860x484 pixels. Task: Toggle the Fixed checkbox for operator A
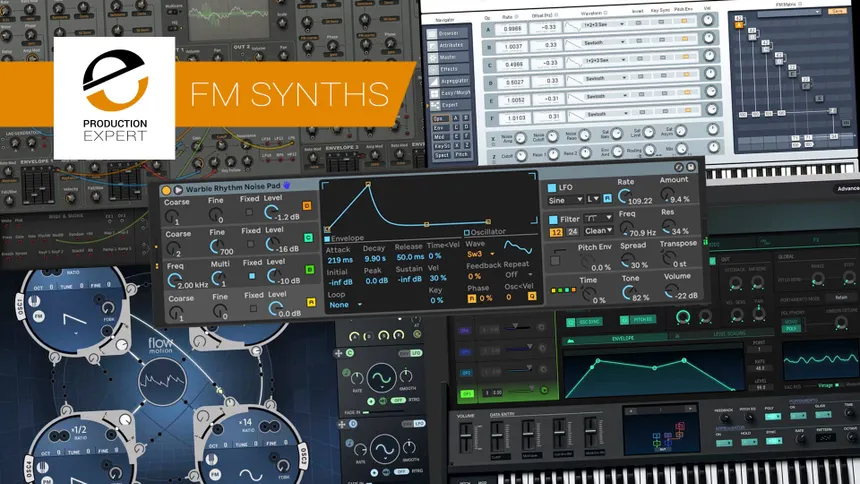tap(253, 308)
